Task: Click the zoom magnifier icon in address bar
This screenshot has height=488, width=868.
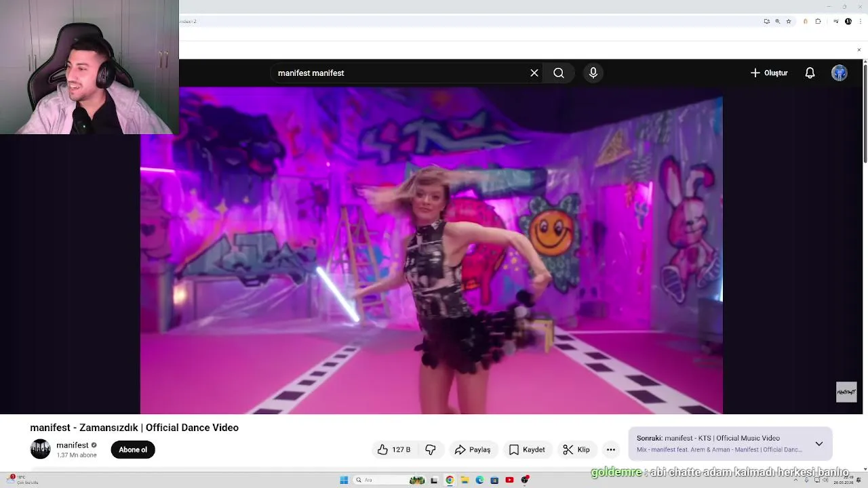Action: [778, 21]
